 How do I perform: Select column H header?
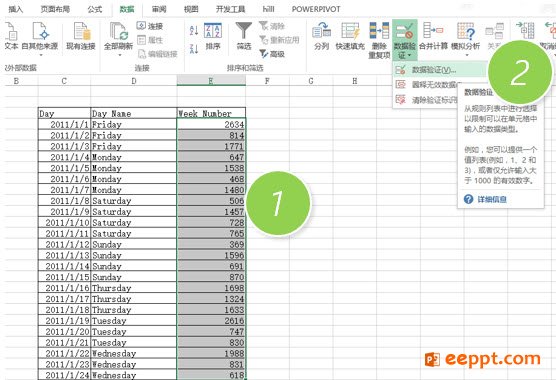tap(355, 81)
